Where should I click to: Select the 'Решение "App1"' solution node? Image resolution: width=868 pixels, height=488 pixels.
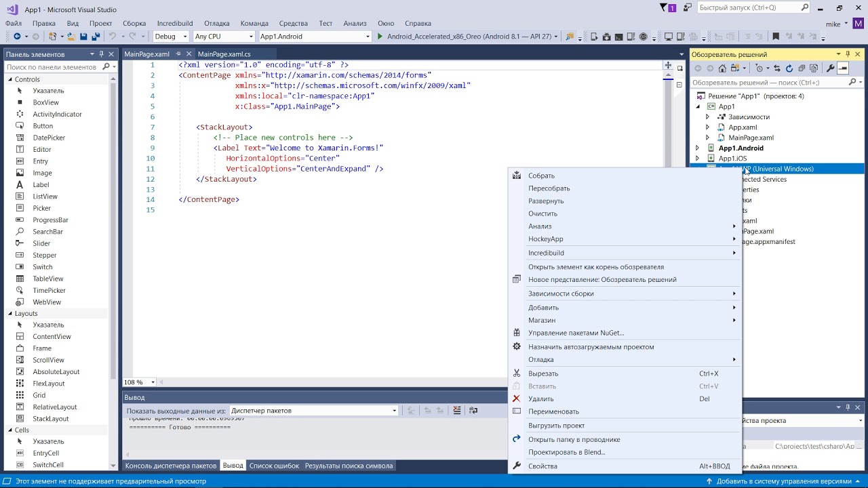[x=756, y=96]
